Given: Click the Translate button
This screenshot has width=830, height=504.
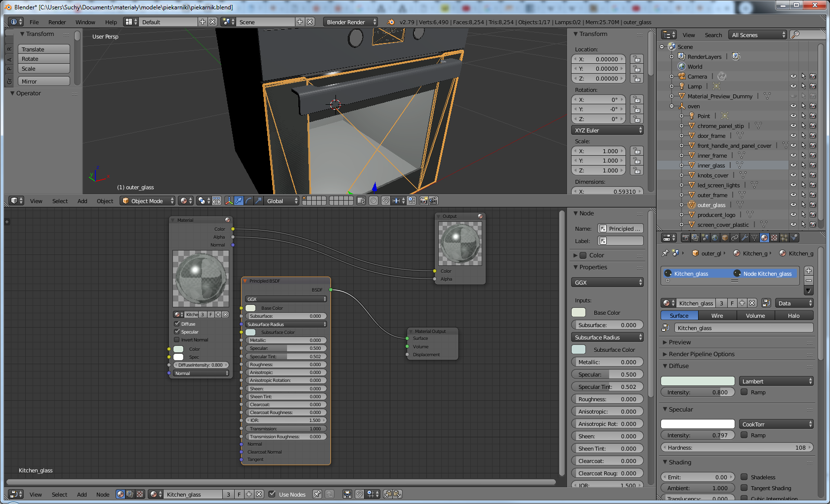Looking at the screenshot, I should [44, 49].
